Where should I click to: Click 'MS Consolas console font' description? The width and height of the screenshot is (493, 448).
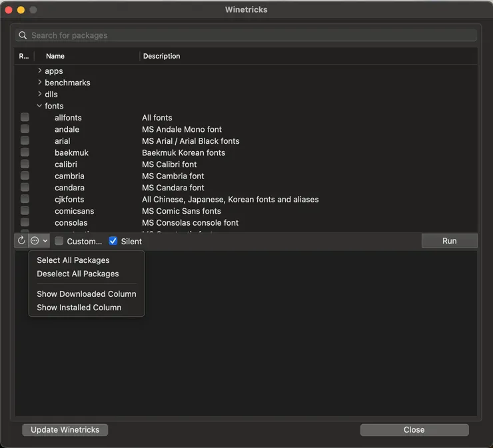pyautogui.click(x=191, y=222)
